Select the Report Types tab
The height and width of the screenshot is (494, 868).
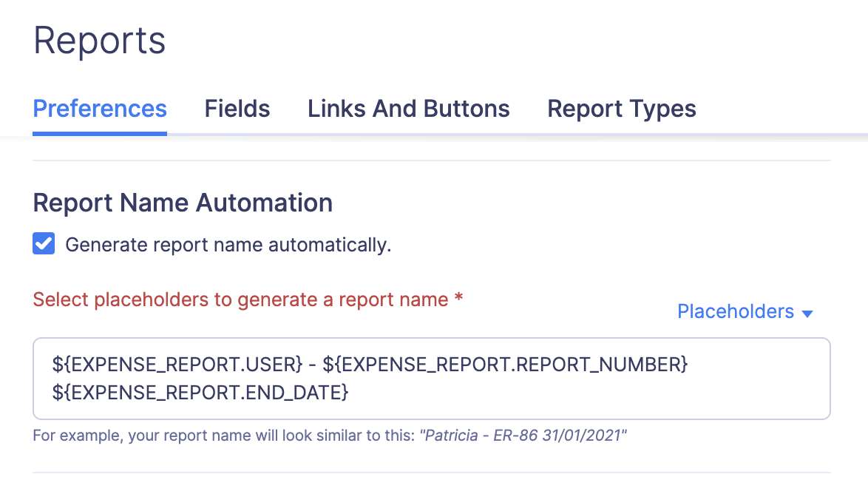621,109
